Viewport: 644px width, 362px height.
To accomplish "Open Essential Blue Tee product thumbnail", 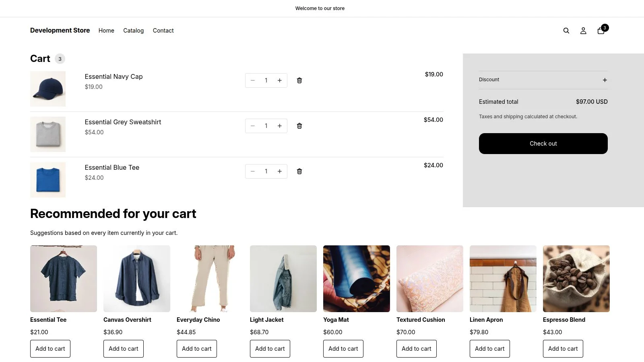I will click(x=48, y=180).
